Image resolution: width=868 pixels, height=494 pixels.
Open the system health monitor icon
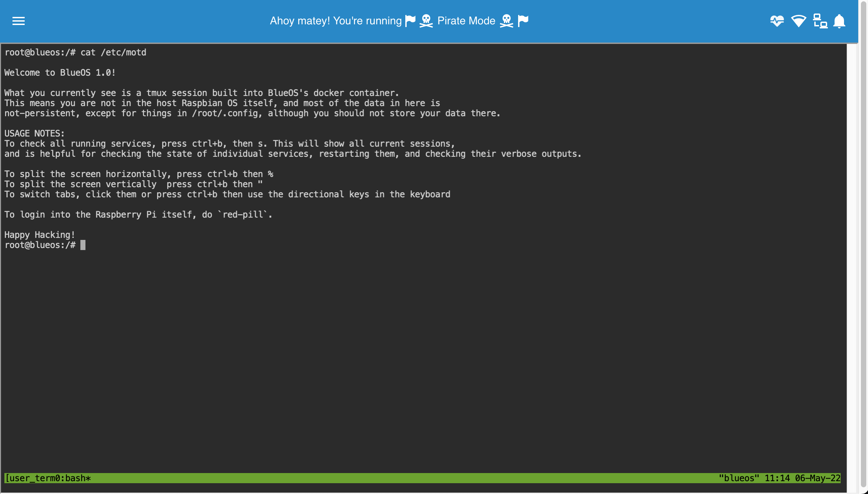tap(777, 21)
